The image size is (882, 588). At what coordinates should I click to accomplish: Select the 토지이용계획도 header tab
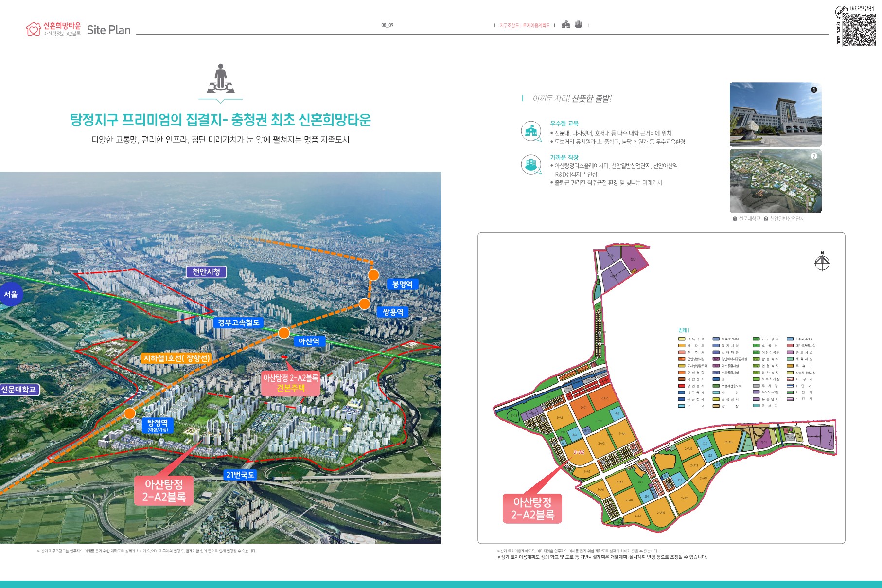tap(536, 25)
